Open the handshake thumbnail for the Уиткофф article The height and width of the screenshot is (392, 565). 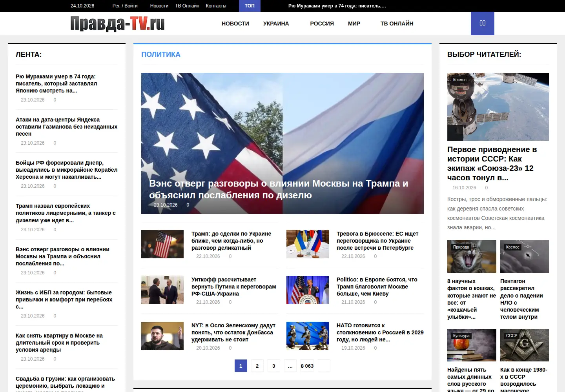click(162, 290)
